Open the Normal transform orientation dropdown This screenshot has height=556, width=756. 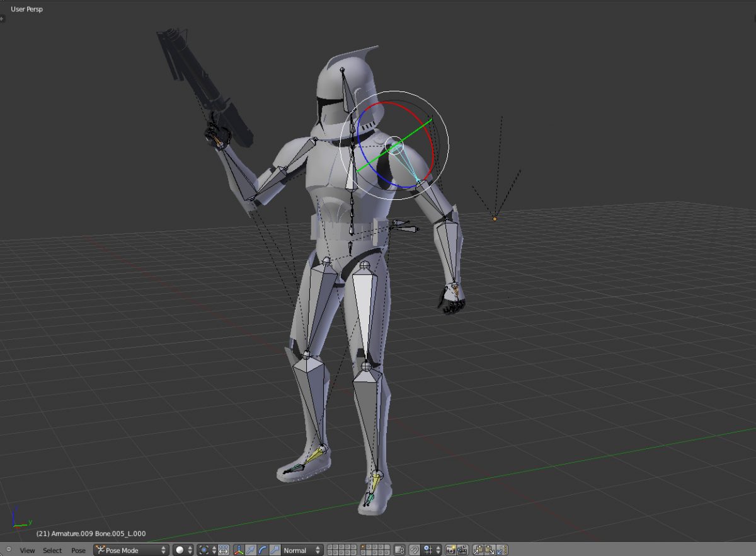302,550
